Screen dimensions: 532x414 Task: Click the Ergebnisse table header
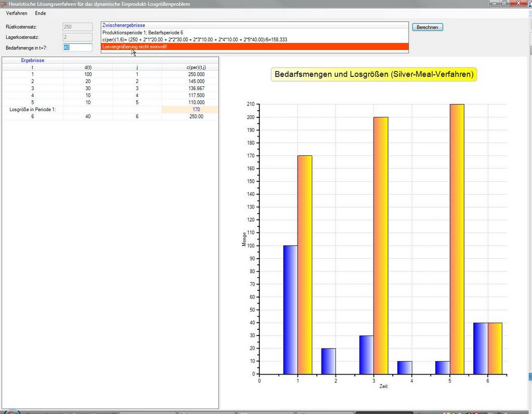click(x=32, y=60)
